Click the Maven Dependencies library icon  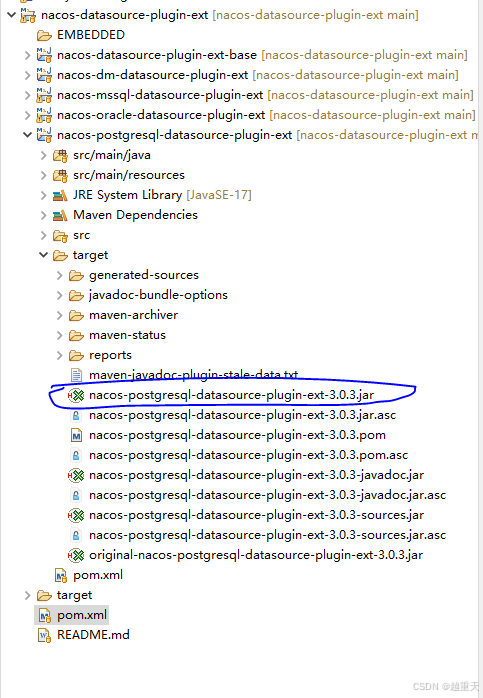(60, 215)
